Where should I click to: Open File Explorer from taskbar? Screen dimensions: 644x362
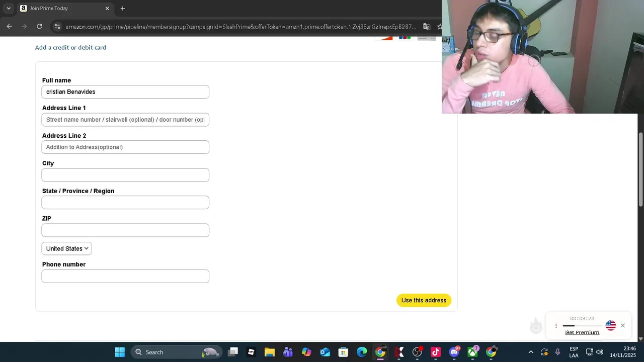[x=270, y=352]
